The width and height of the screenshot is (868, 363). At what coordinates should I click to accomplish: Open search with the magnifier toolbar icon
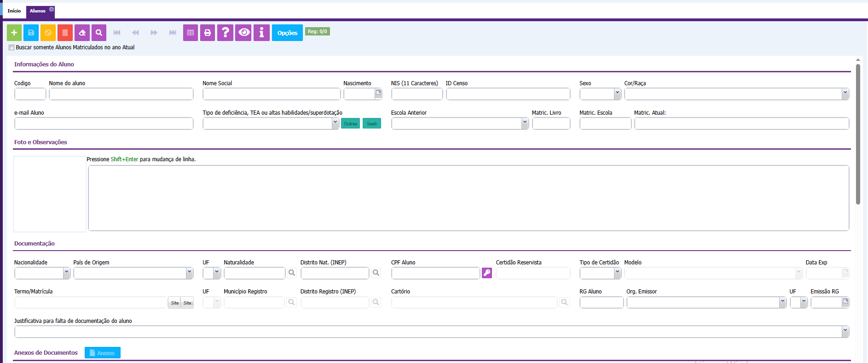(99, 33)
